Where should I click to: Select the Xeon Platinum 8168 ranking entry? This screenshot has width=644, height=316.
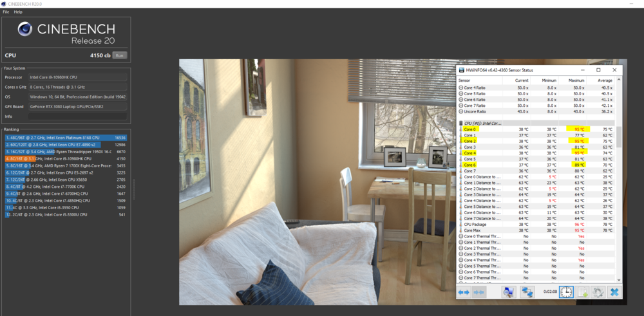(x=66, y=138)
